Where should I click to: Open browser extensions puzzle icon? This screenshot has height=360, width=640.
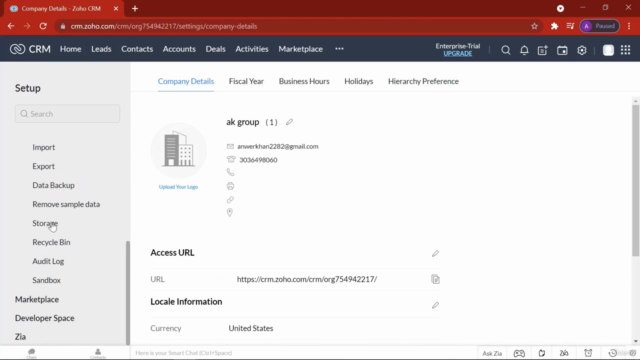coord(554,26)
